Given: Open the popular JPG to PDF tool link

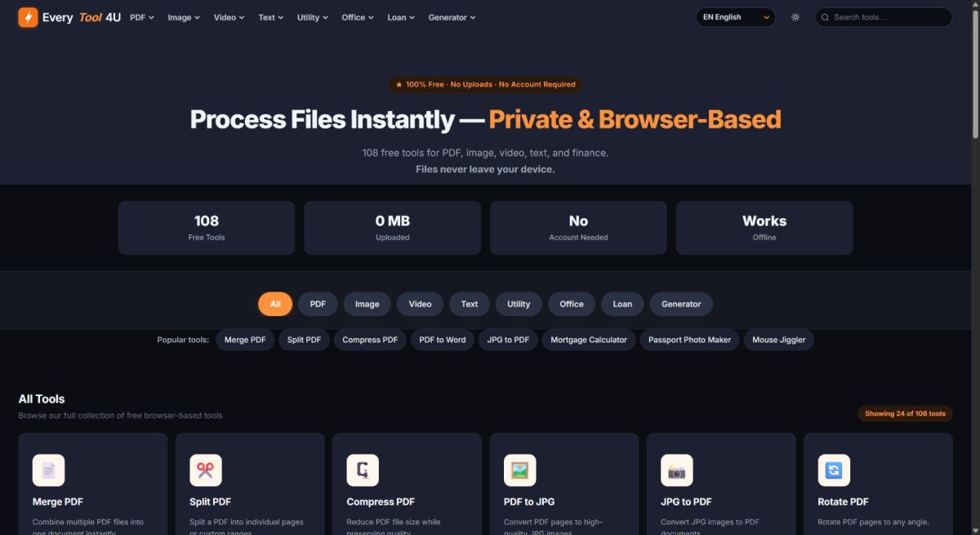Looking at the screenshot, I should (x=508, y=340).
